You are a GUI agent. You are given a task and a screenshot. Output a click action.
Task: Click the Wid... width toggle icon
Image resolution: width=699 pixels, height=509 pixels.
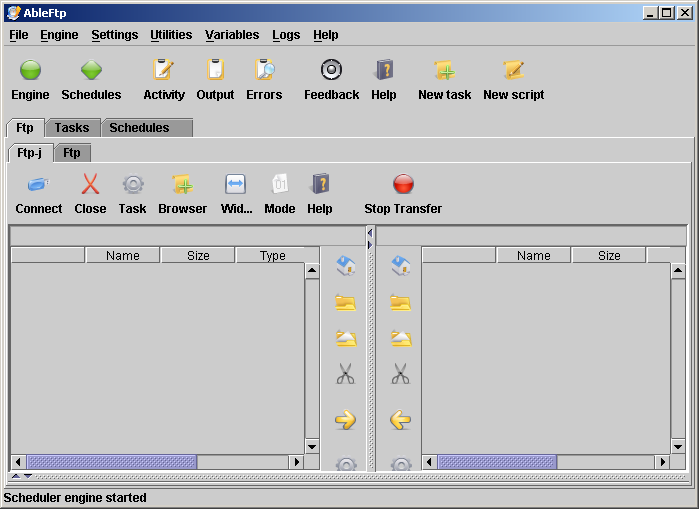235,184
